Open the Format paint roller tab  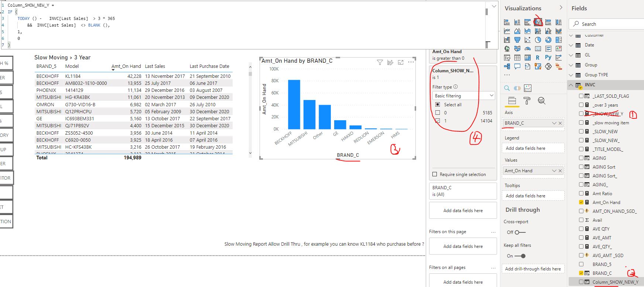[527, 101]
